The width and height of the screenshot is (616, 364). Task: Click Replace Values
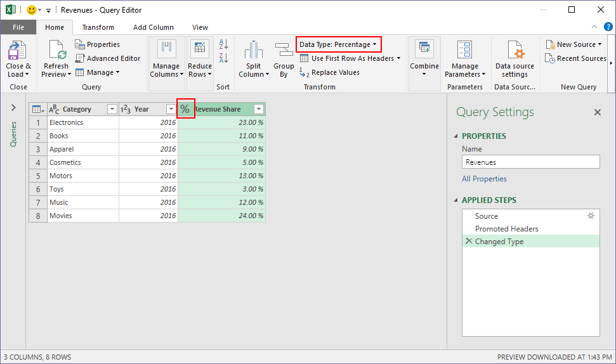(329, 72)
